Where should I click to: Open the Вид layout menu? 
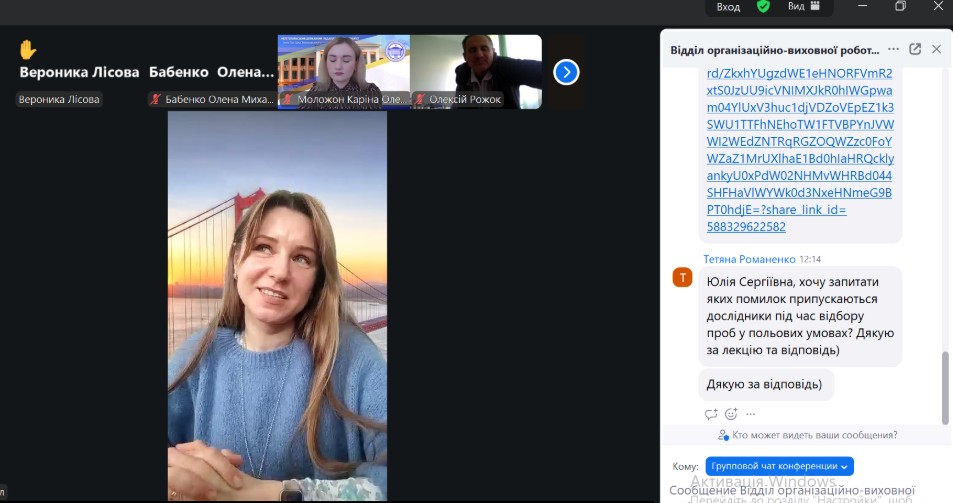click(803, 6)
